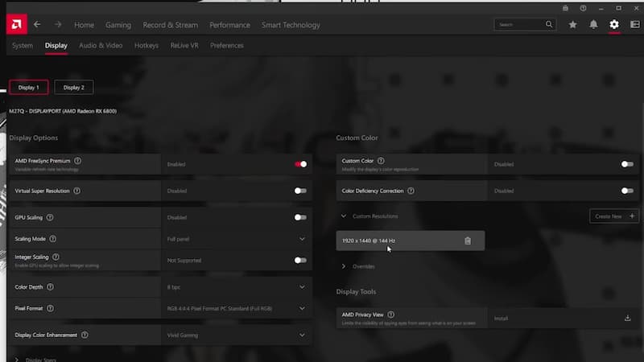Viewport: 644px width, 362px height.
Task: Click Create New custom resolution
Action: pos(614,216)
